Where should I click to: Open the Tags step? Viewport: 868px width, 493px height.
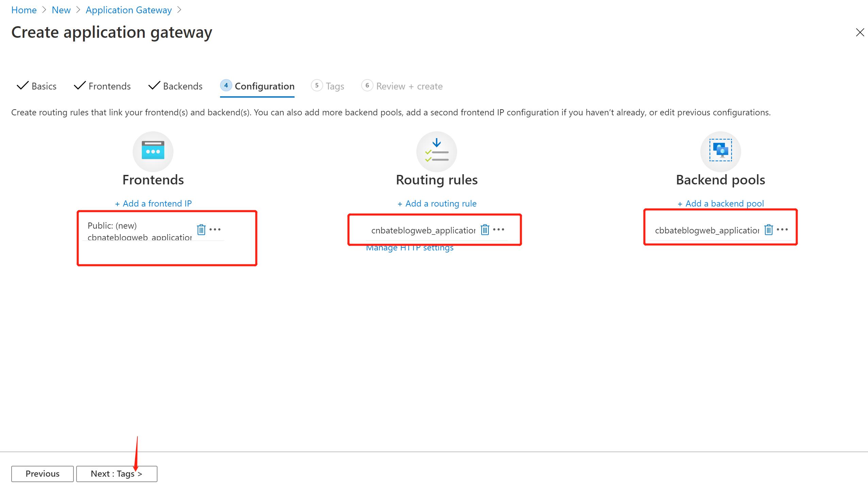click(335, 86)
